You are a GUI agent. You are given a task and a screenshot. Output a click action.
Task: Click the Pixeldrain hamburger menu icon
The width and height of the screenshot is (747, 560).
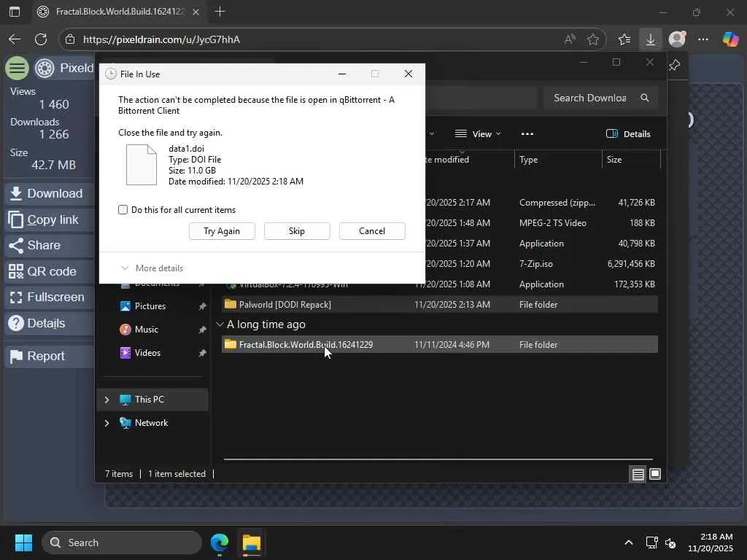point(18,68)
